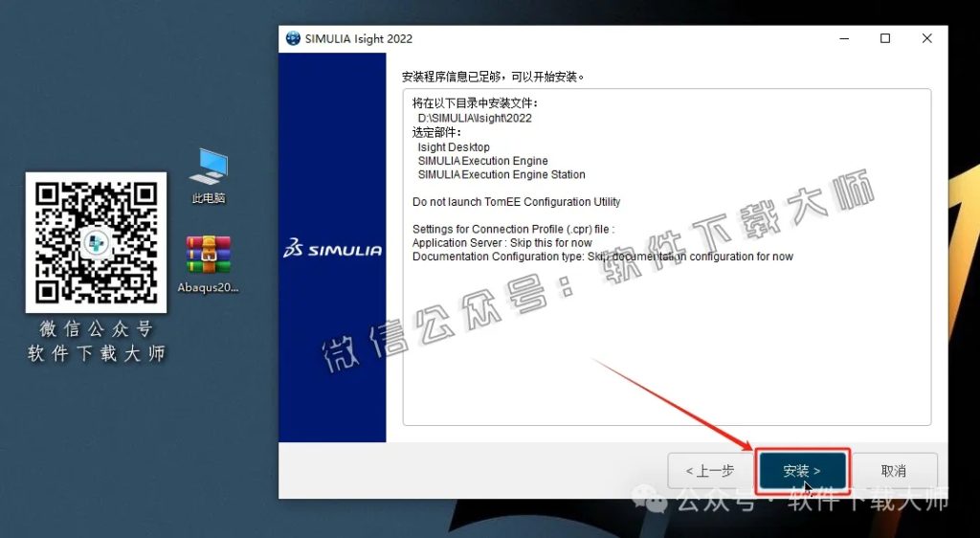Cancel the setup with 取消 button
The image size is (980, 538).
coord(894,471)
